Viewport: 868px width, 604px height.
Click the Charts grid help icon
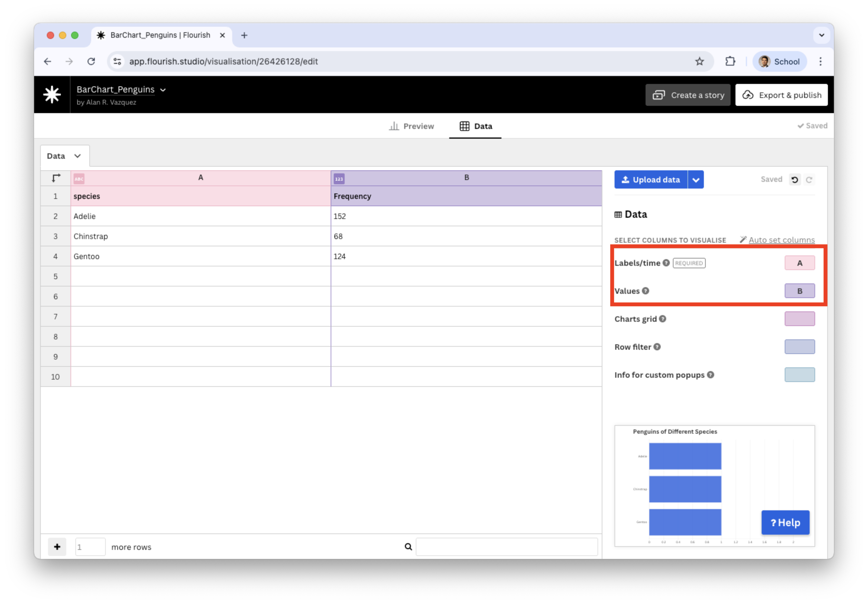[662, 319]
